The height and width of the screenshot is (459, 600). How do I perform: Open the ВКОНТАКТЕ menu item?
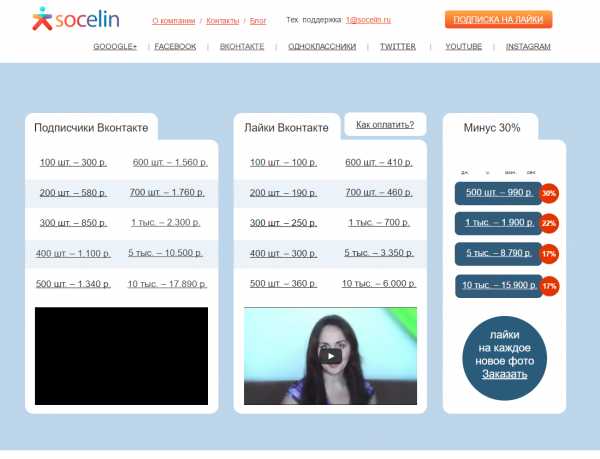pos(242,47)
